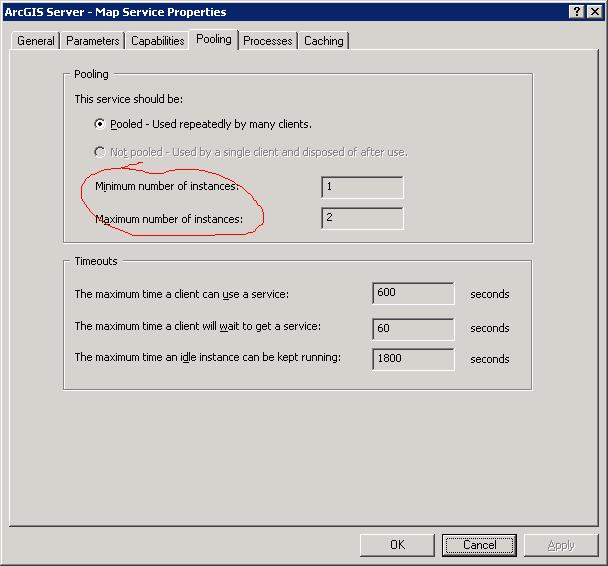Open the Processes tab

[x=268, y=41]
